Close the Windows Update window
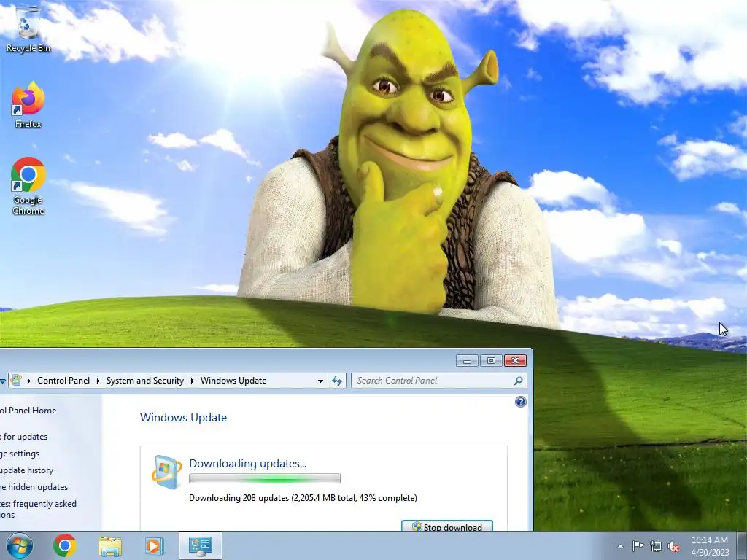The height and width of the screenshot is (560, 747). 515,361
